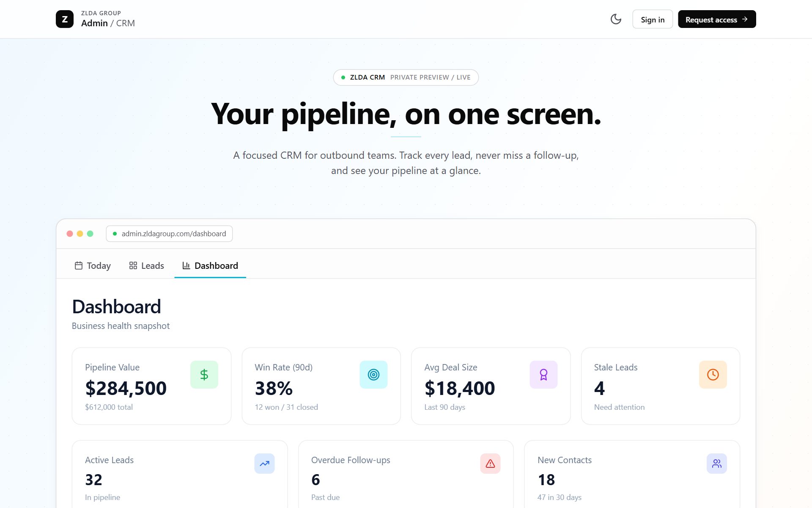The image size is (812, 508).
Task: Click the New Contacts count 18
Action: (546, 480)
